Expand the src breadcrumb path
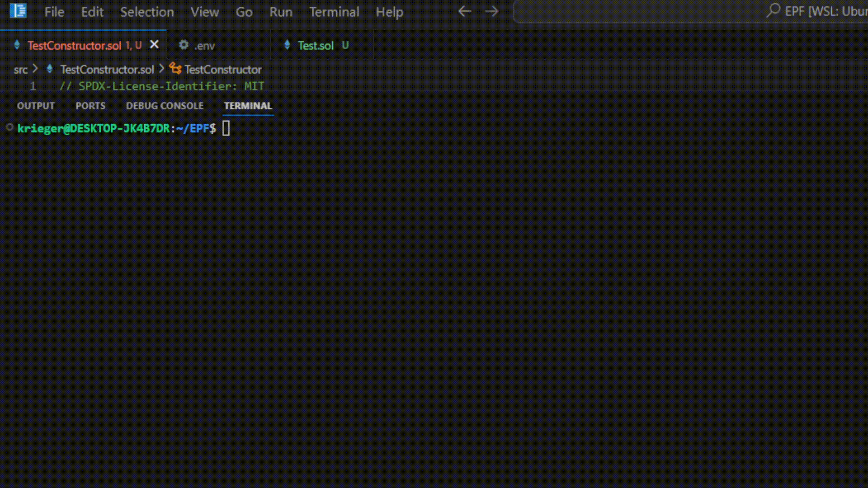The height and width of the screenshot is (488, 868). tap(20, 70)
